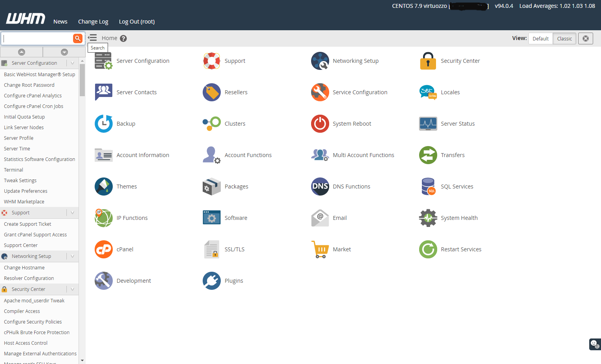Open the cPanel logo icon
The height and width of the screenshot is (364, 601).
(x=103, y=249)
